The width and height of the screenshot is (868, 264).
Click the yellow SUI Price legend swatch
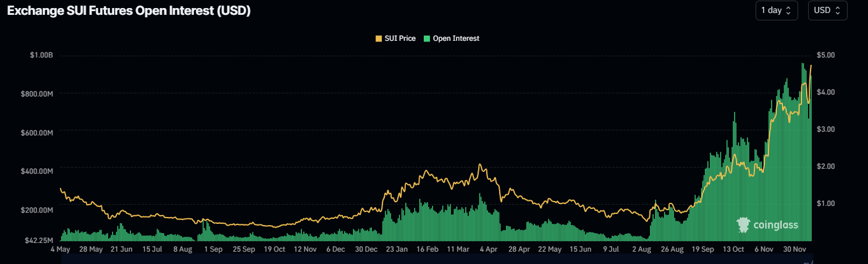[379, 38]
